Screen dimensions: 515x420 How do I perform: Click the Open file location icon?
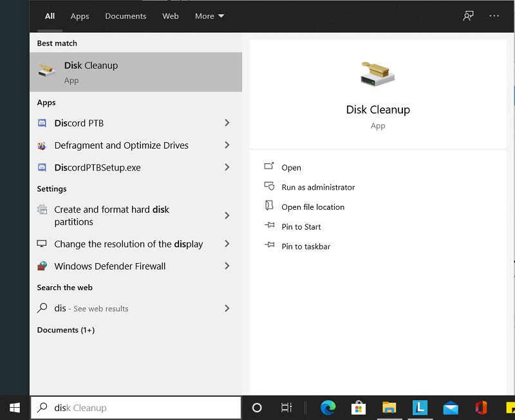click(269, 205)
